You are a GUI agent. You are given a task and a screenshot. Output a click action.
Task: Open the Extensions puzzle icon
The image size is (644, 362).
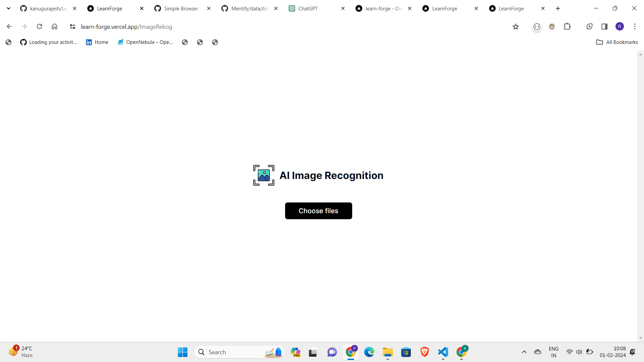[x=567, y=26]
